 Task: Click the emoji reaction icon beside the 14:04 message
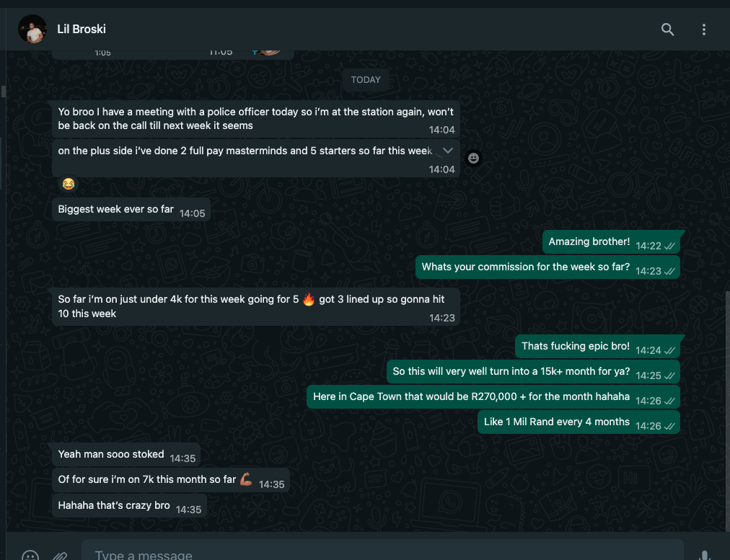(473, 158)
